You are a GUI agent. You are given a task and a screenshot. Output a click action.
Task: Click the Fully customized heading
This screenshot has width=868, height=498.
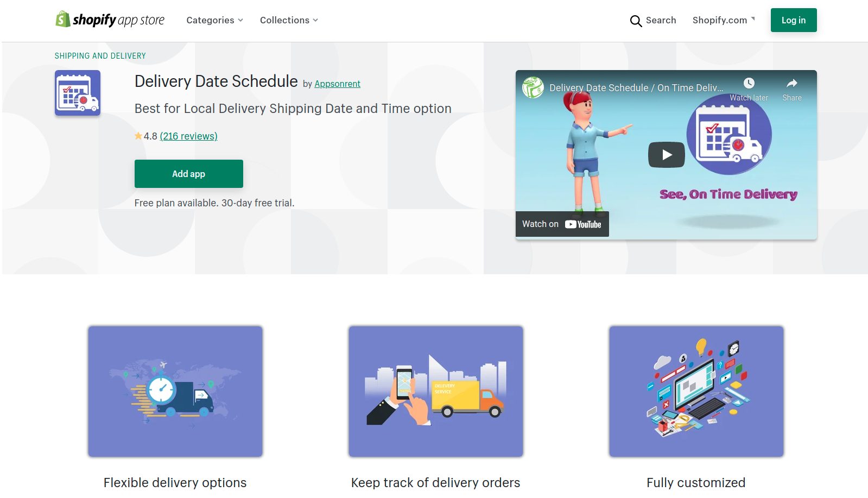pyautogui.click(x=696, y=483)
